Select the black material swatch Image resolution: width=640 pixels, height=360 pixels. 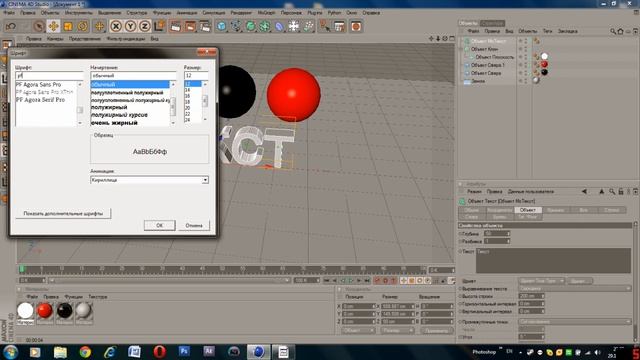(x=64, y=311)
